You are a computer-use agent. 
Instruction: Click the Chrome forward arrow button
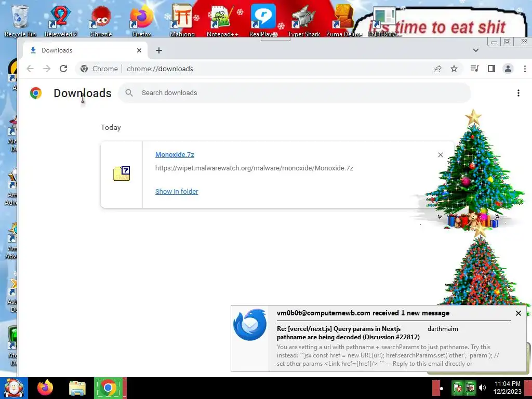[x=47, y=69]
